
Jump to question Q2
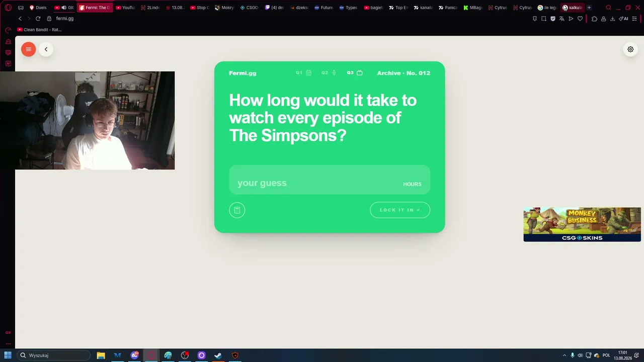tap(329, 73)
